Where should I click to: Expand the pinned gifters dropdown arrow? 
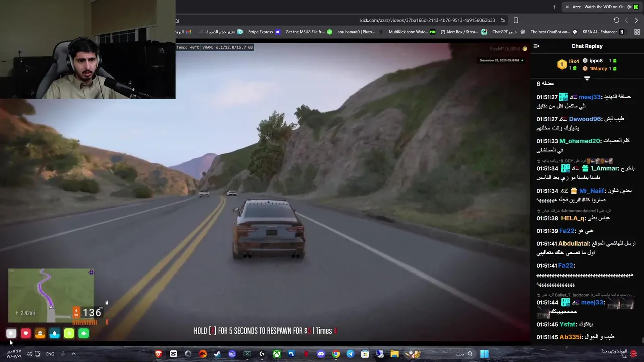click(587, 78)
